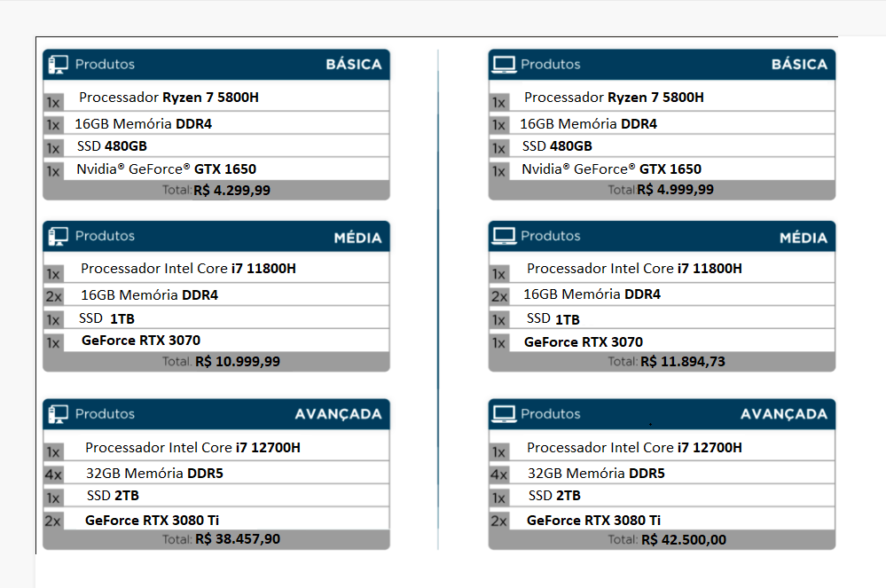Click the total price R$ 11.894,73

[x=683, y=362]
